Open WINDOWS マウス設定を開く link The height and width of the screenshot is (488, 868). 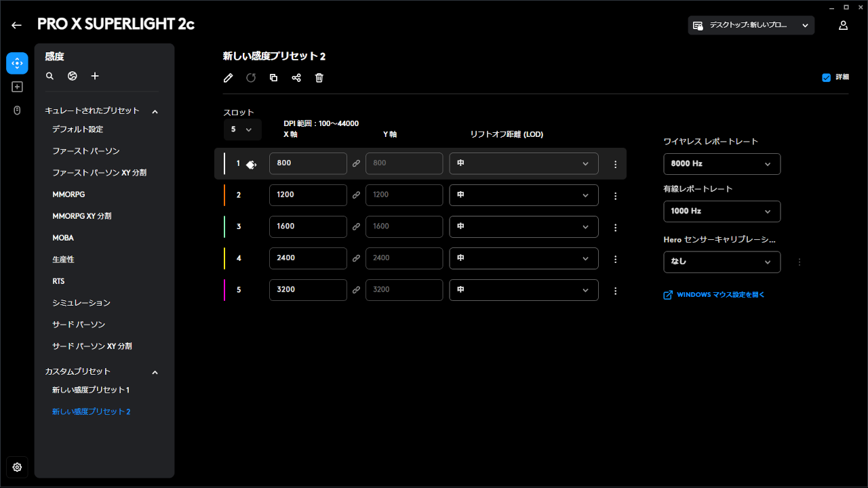(713, 294)
